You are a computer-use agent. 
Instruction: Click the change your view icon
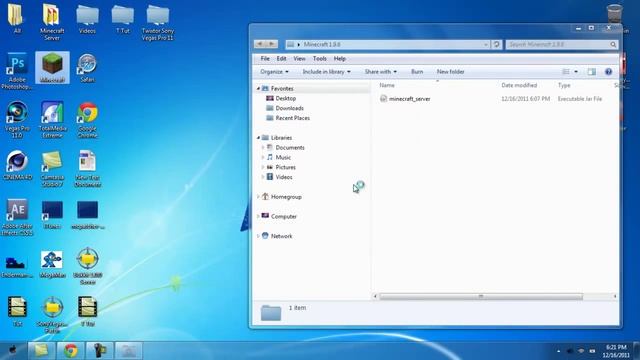click(x=566, y=72)
